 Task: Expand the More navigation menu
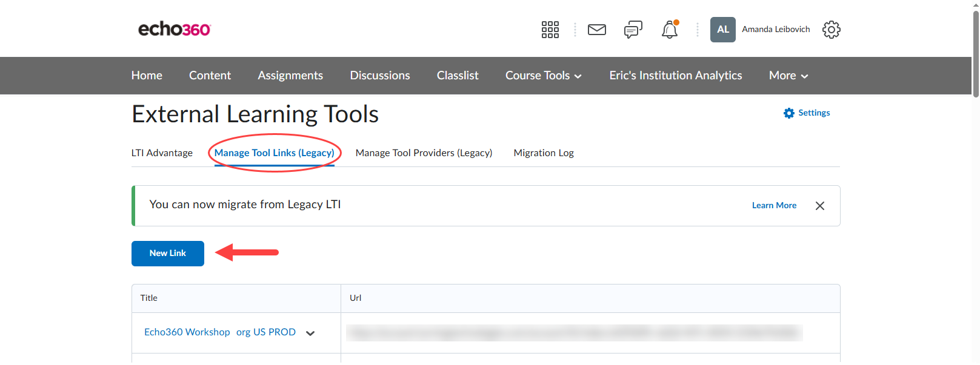point(788,76)
